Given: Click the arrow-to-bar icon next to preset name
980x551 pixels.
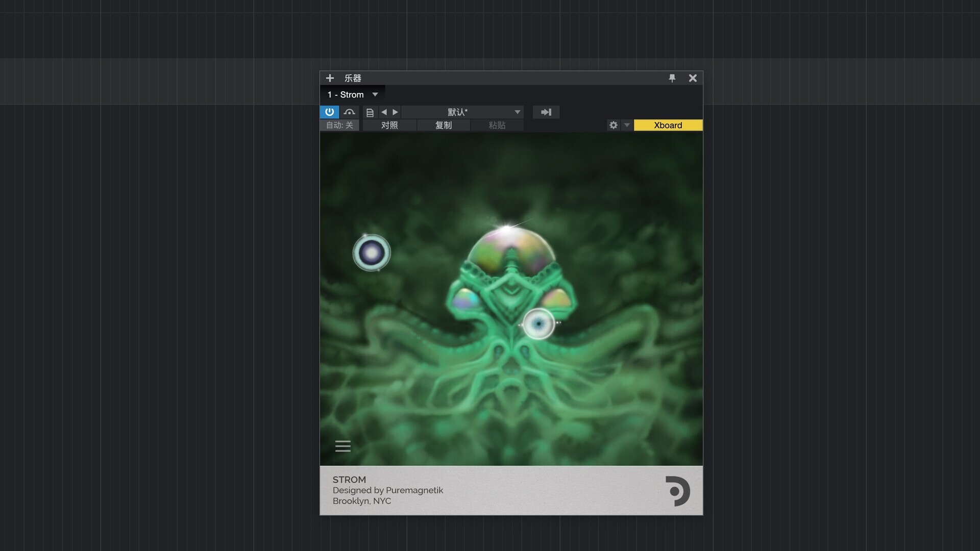Looking at the screenshot, I should coord(546,112).
